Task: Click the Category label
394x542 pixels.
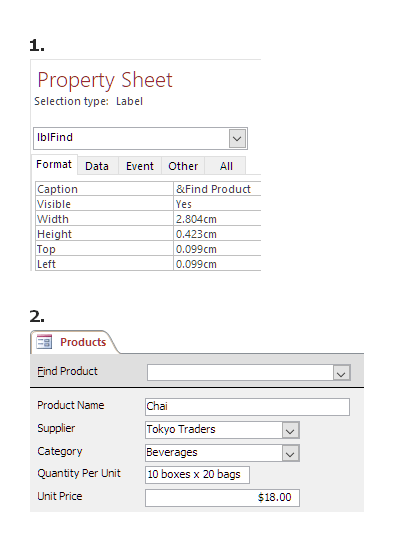Action: tap(60, 451)
